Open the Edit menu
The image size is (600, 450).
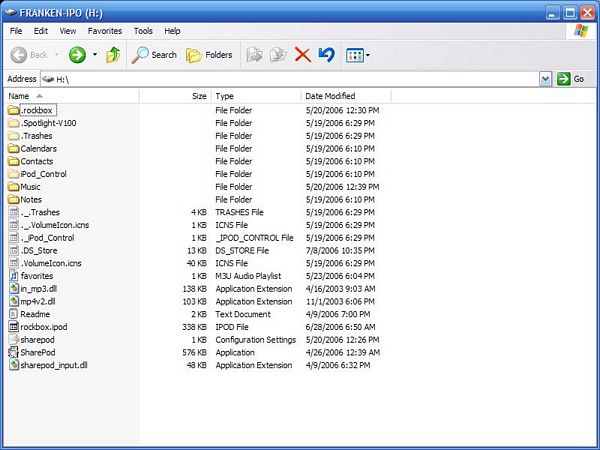(41, 31)
